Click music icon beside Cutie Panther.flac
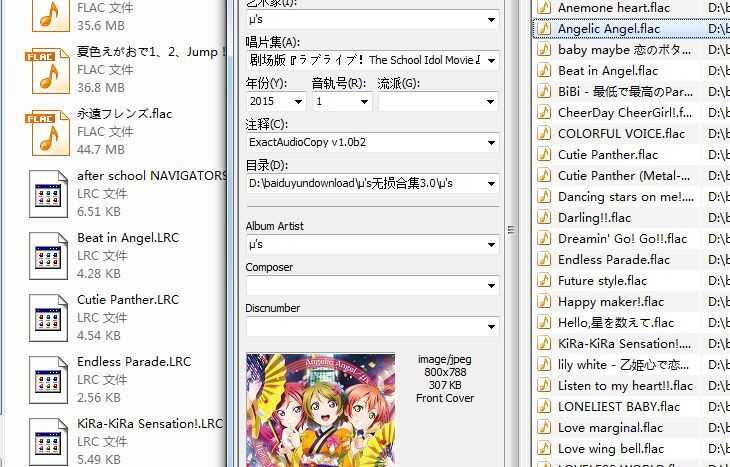 coord(544,154)
